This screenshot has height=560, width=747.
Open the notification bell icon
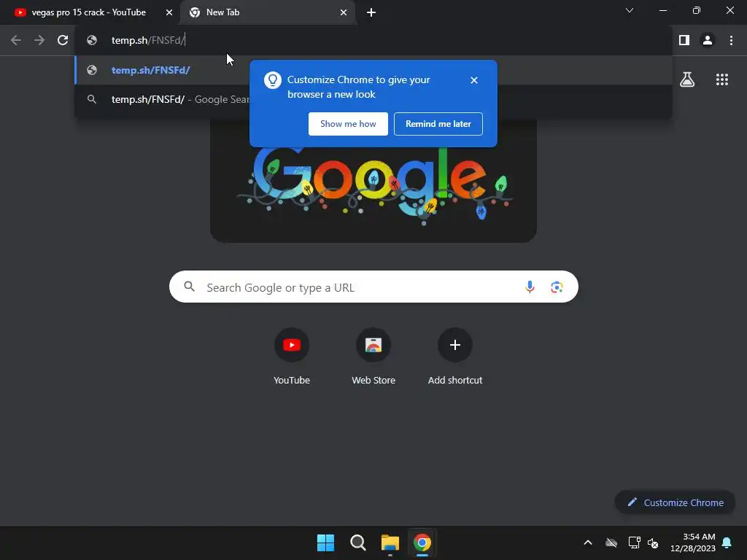[x=727, y=542]
